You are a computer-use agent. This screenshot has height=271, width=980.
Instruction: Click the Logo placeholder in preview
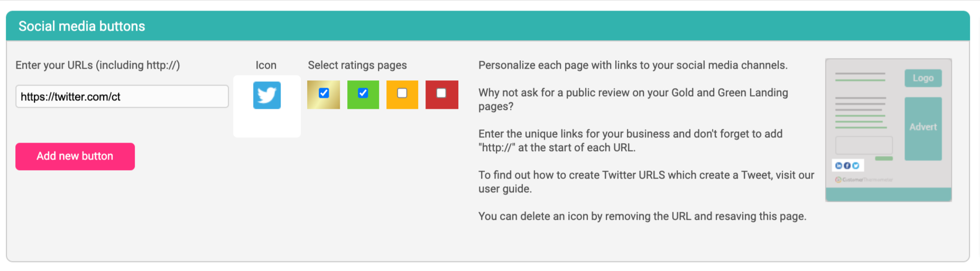click(923, 78)
